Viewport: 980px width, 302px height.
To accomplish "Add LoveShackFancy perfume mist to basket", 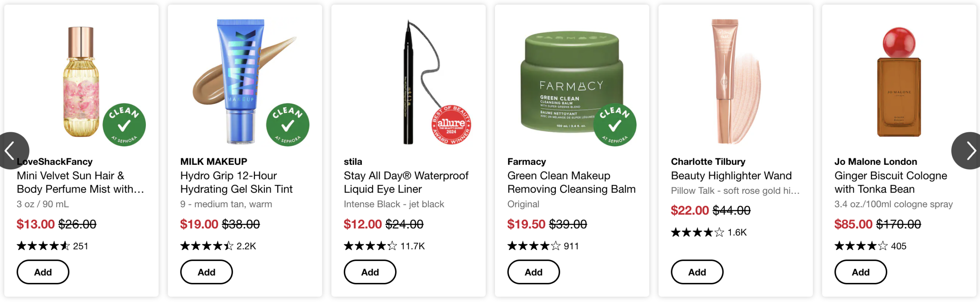I will point(43,272).
